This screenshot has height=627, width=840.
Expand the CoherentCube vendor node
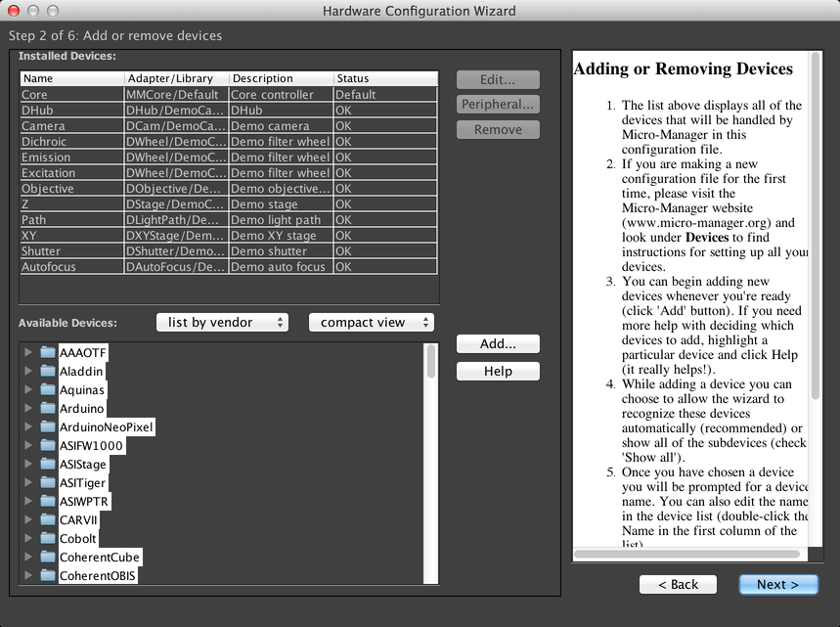click(28, 557)
